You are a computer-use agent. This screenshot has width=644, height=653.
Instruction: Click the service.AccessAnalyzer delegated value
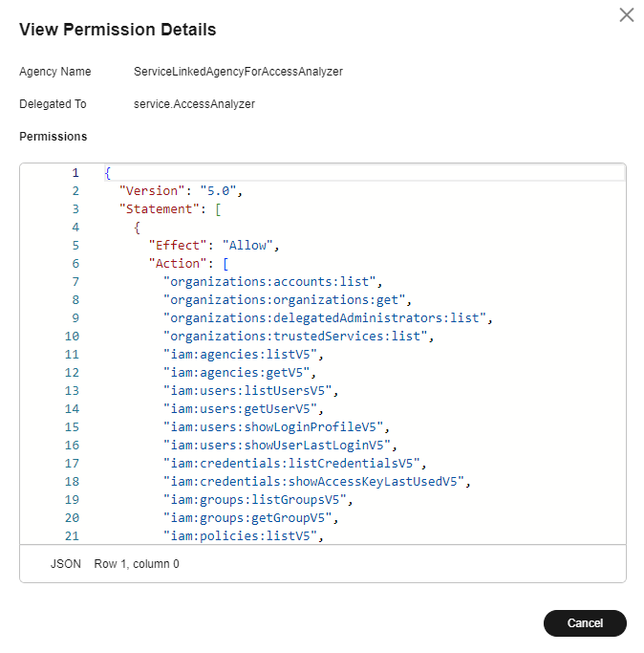(195, 104)
